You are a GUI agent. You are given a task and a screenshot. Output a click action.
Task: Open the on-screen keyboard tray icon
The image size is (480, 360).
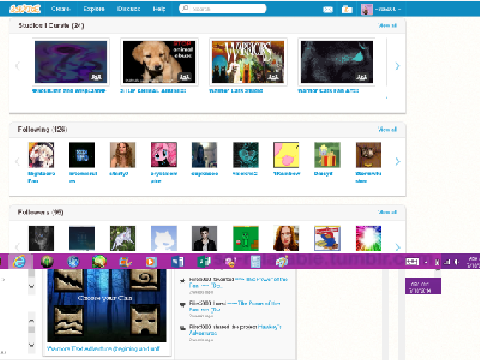coord(412,262)
